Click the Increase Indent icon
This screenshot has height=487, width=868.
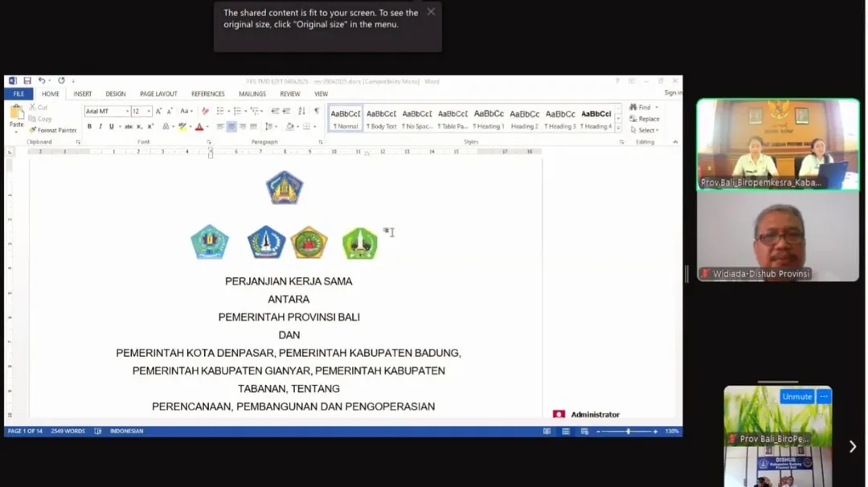pos(287,111)
